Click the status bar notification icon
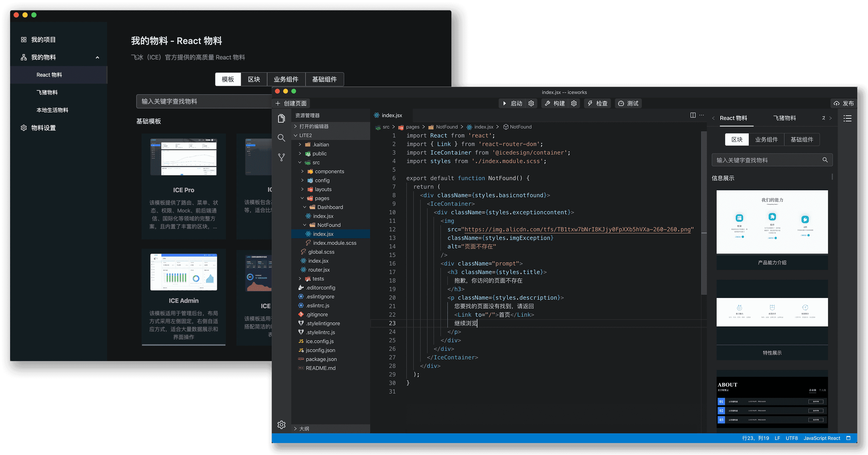 [x=849, y=438]
